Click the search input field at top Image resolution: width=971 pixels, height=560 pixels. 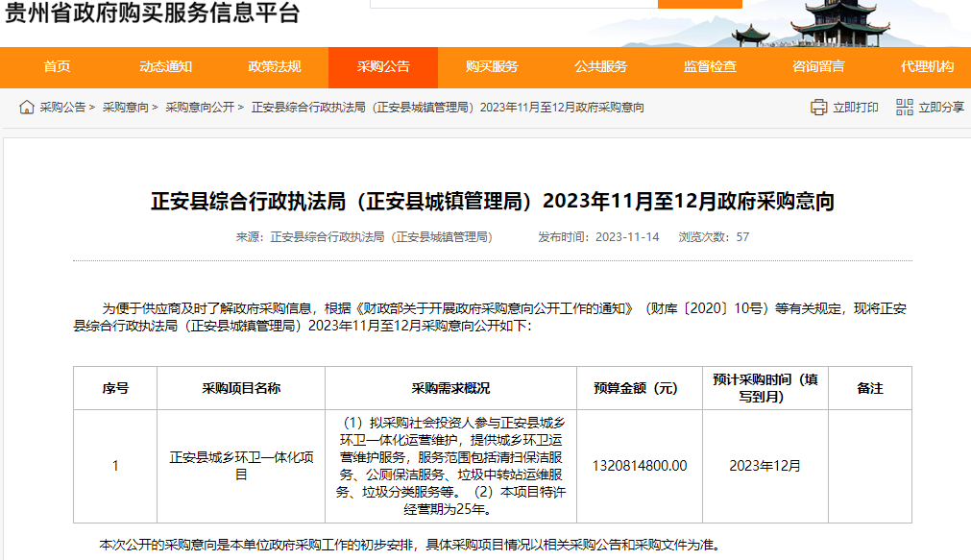[x=514, y=4]
